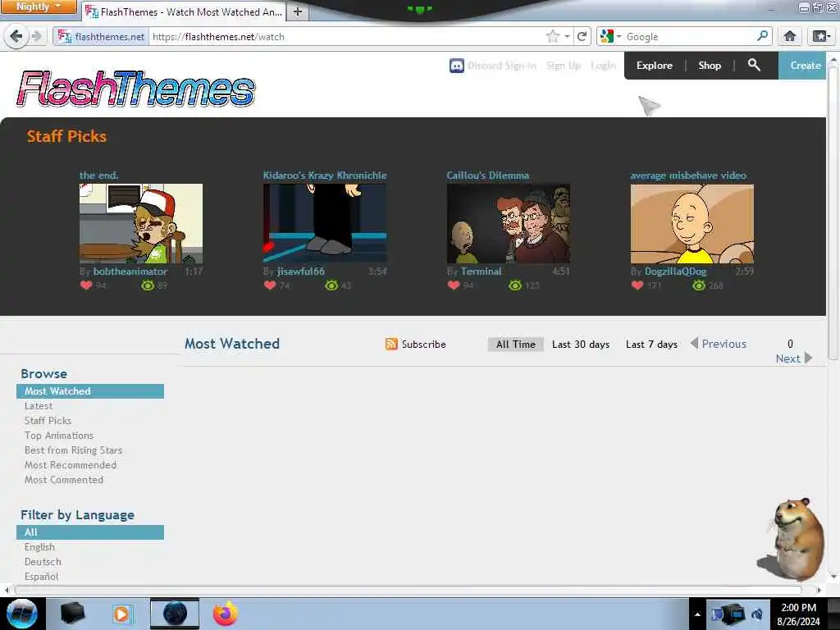Click the heart icon under Kidaroo's Krazy Khronichle
This screenshot has width=840, height=630.
tap(270, 285)
